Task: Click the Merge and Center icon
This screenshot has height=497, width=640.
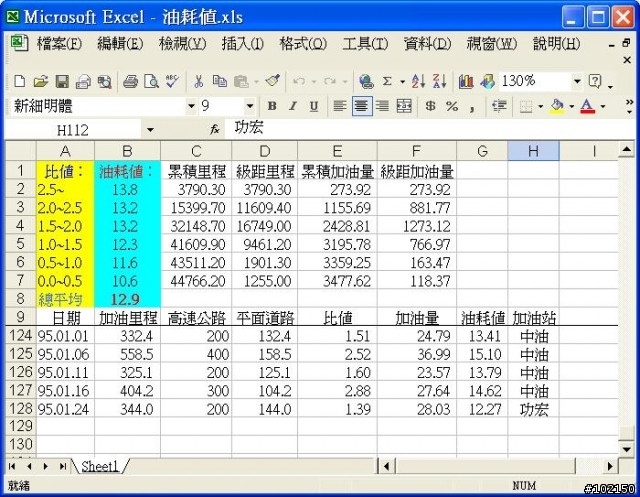Action: pos(404,106)
